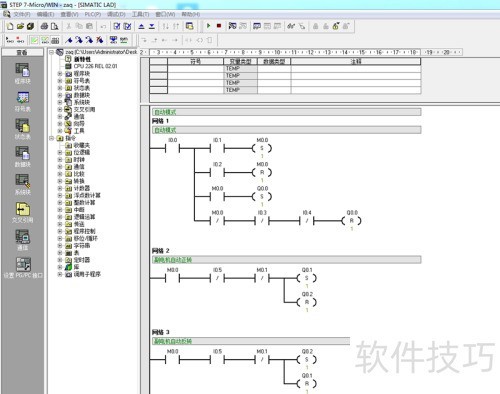Open the 编辑(E) menu
Screen dimensions: 500x394
pos(45,14)
